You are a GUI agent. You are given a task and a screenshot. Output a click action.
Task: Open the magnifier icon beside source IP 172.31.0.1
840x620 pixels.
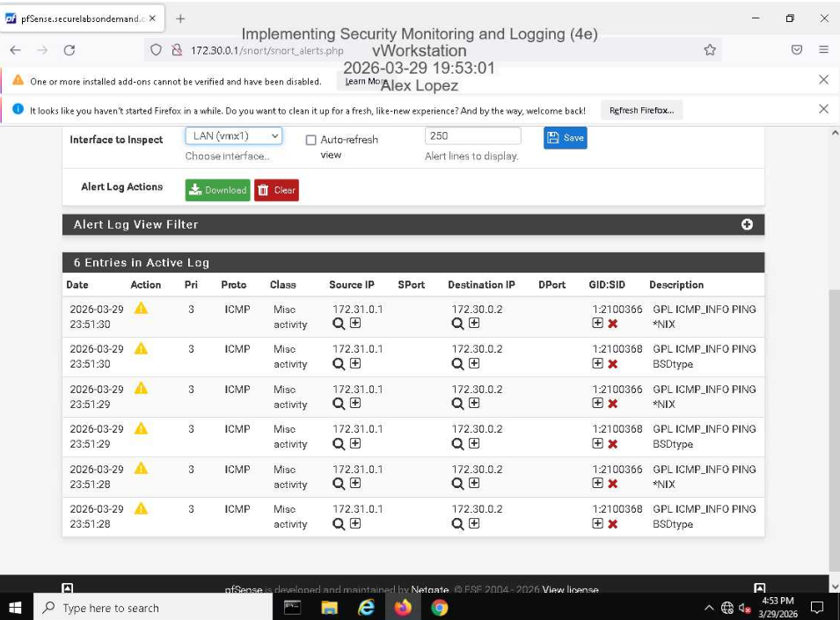point(336,324)
